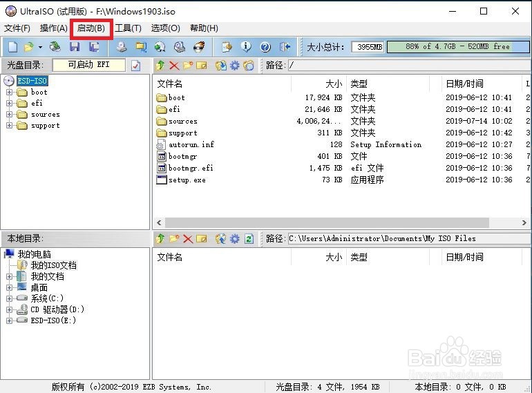Click the Make CD/DVD image drive icon
The height and width of the screenshot is (393, 532).
121,47
